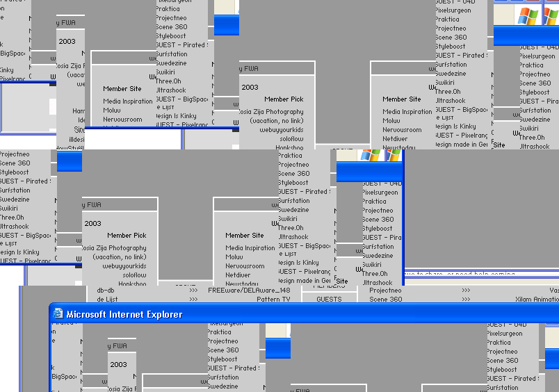Click the GUESTS heading
The height and width of the screenshot is (392, 559).
[x=329, y=300]
